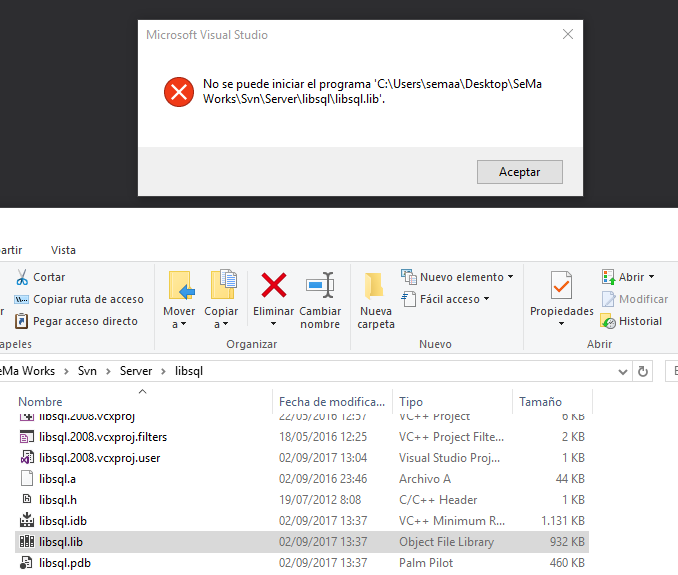Screen dimensions: 678x575
Task: Click the libsql.a blank file icon
Action: pos(27,479)
